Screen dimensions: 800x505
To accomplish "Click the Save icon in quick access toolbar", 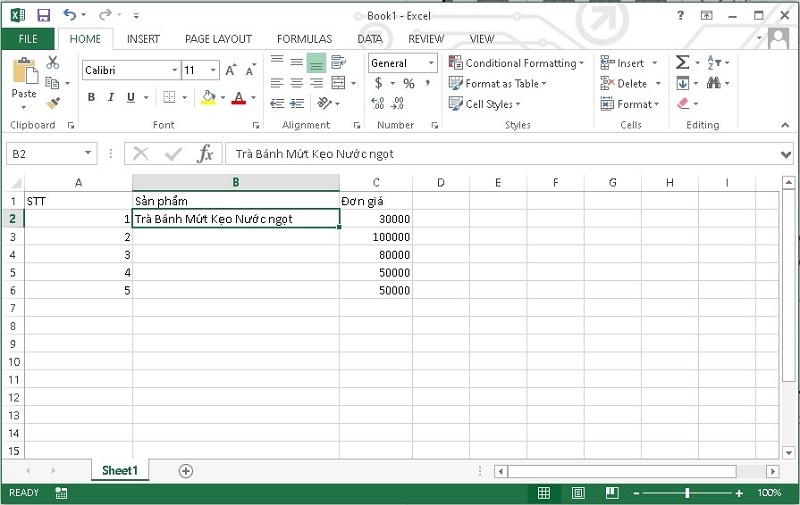I will 43,15.
